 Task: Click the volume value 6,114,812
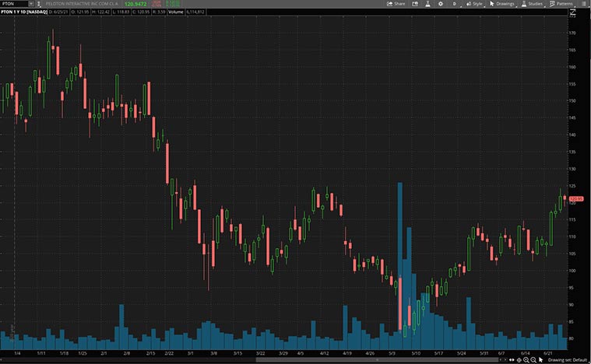click(195, 12)
